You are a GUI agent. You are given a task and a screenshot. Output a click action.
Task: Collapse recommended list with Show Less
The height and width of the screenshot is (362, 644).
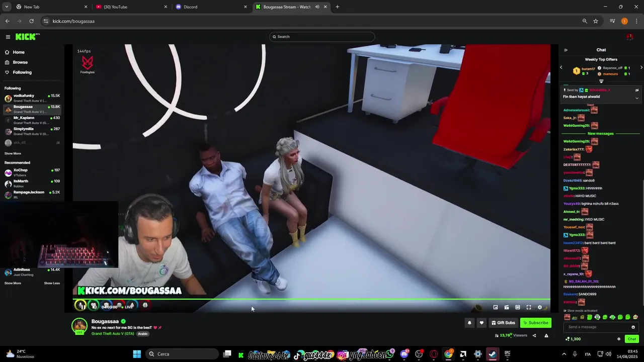[x=52, y=283]
